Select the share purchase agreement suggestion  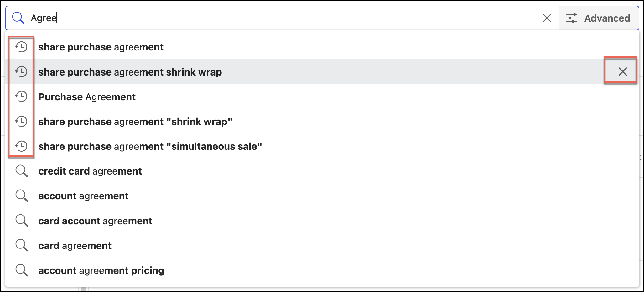[101, 47]
